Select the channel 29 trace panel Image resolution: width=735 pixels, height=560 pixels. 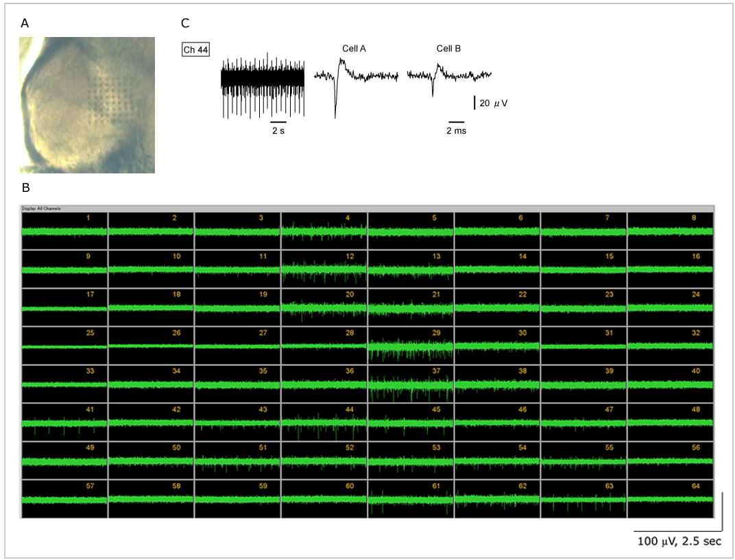pos(410,345)
